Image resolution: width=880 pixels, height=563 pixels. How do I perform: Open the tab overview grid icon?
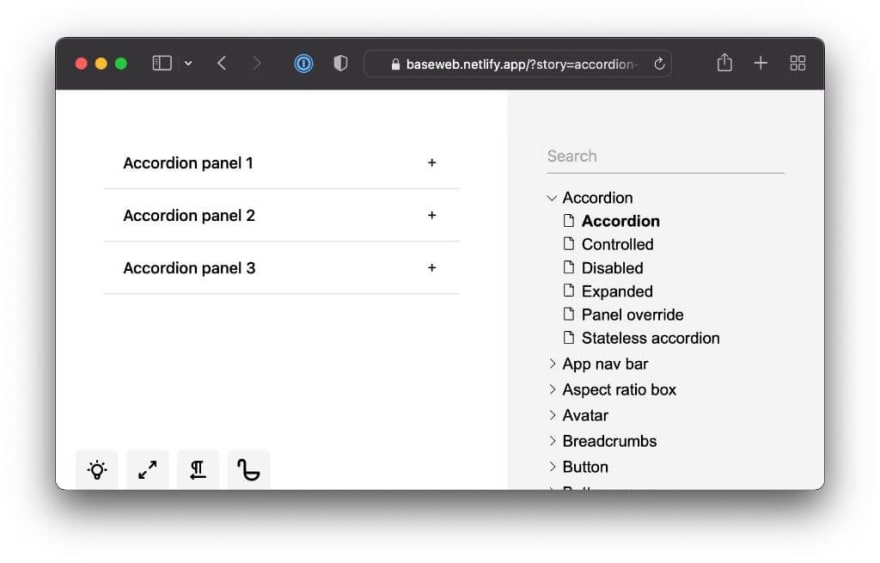coord(798,63)
